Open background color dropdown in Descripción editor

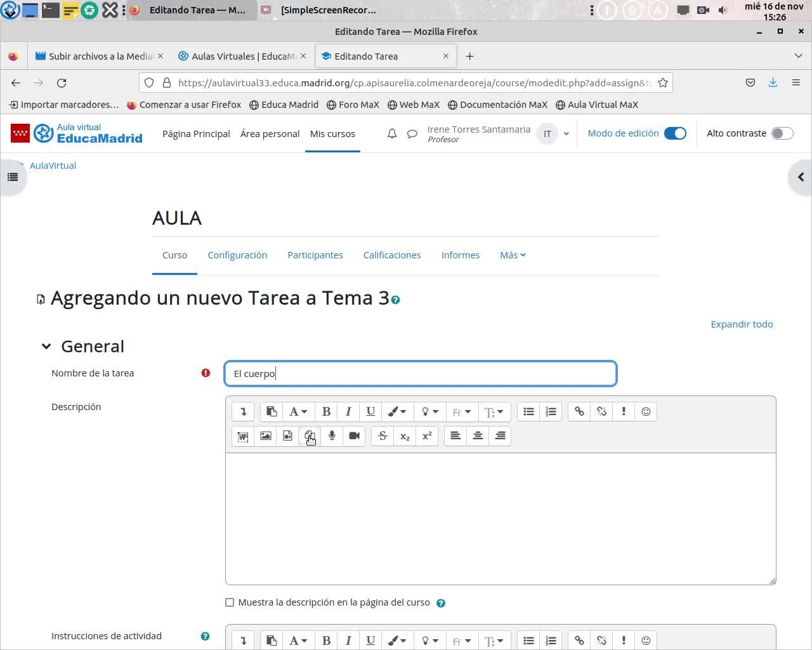(x=430, y=411)
